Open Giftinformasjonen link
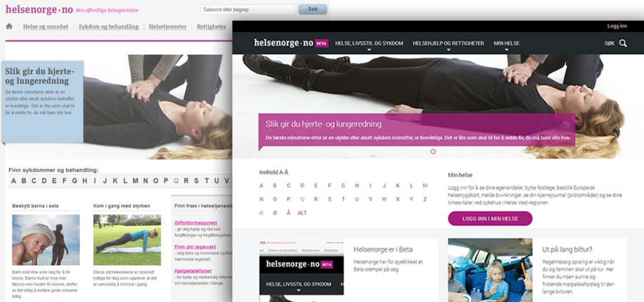The image size is (644, 302). pos(196,223)
